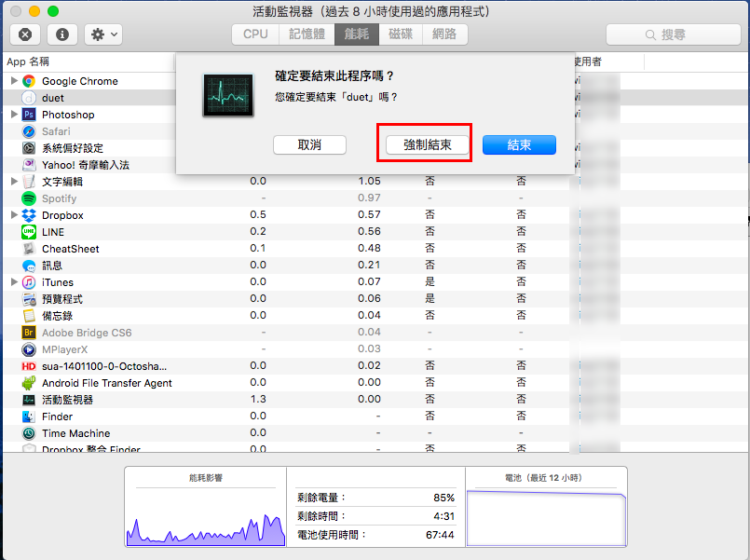Select the Time Machine row name
This screenshot has height=560, width=750.
coord(76,433)
